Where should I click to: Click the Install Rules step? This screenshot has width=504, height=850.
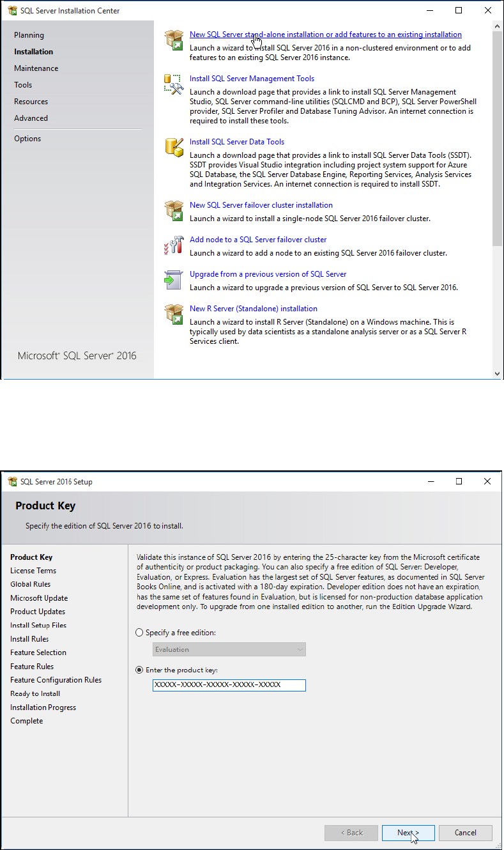tap(29, 639)
